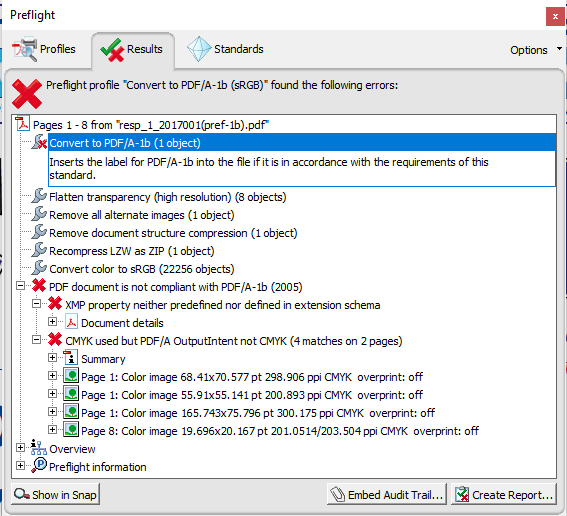Expand the Summary node

(x=52, y=358)
